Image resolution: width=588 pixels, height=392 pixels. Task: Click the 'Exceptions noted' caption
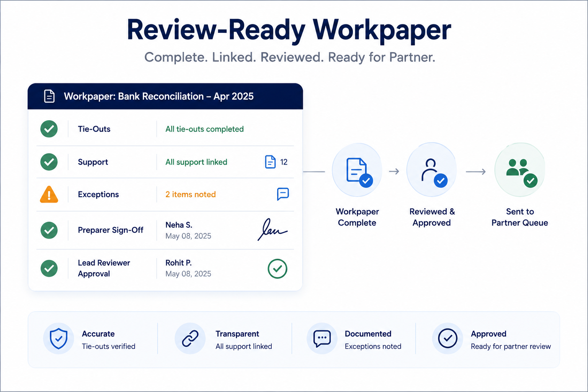[x=373, y=346]
